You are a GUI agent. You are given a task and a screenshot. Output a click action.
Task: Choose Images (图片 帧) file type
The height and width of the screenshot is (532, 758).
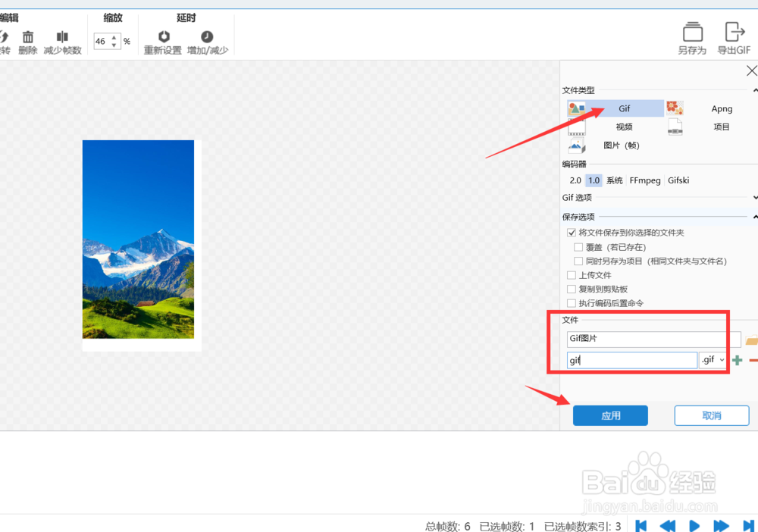[x=615, y=145]
